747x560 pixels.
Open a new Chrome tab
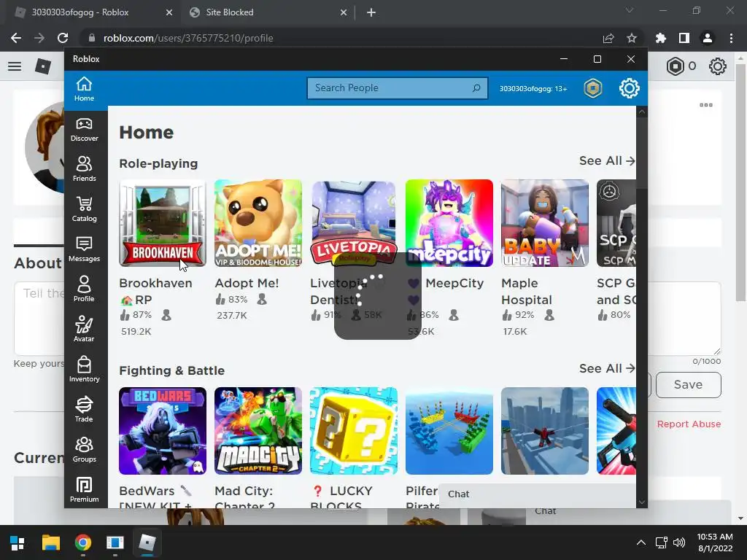pos(371,12)
